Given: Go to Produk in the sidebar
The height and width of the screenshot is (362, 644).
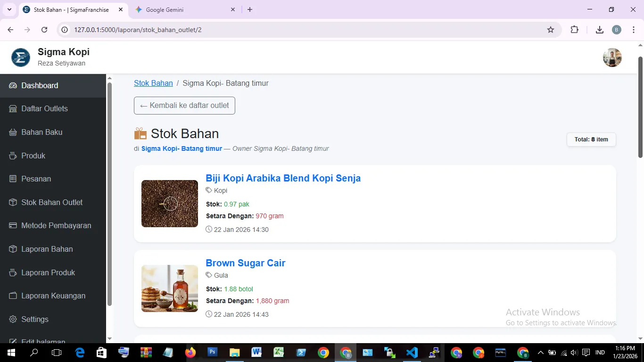Looking at the screenshot, I should click(53, 156).
